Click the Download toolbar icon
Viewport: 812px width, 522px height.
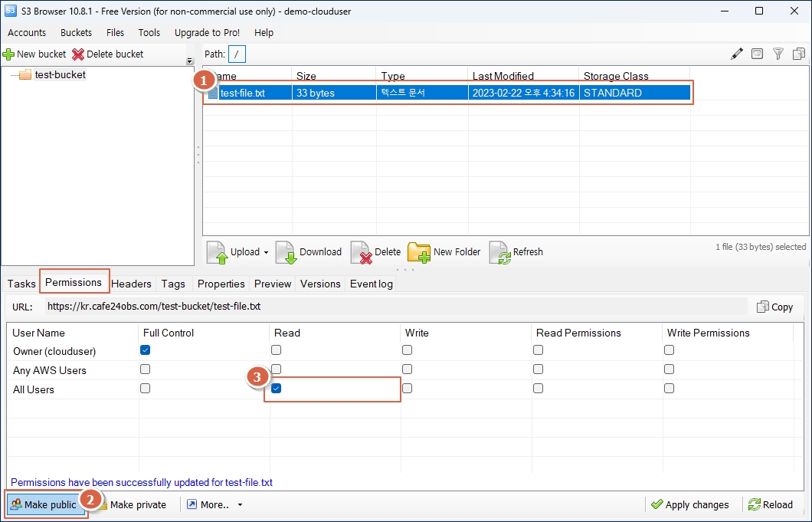(x=286, y=252)
